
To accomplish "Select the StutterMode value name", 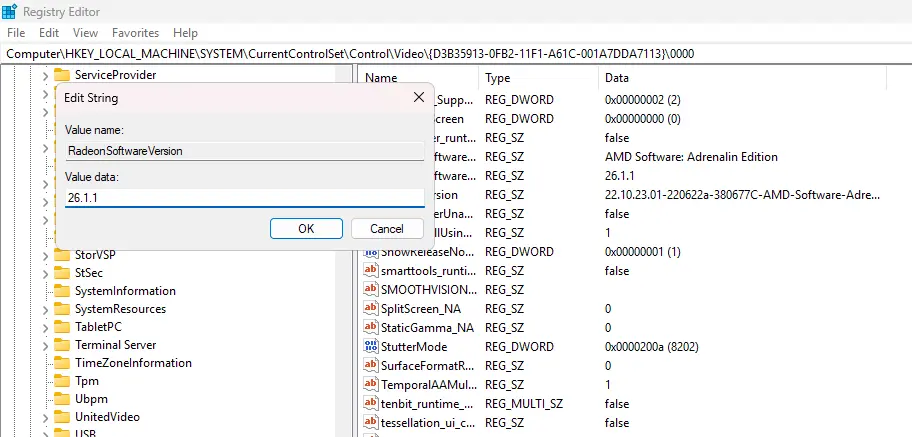I will 414,347.
